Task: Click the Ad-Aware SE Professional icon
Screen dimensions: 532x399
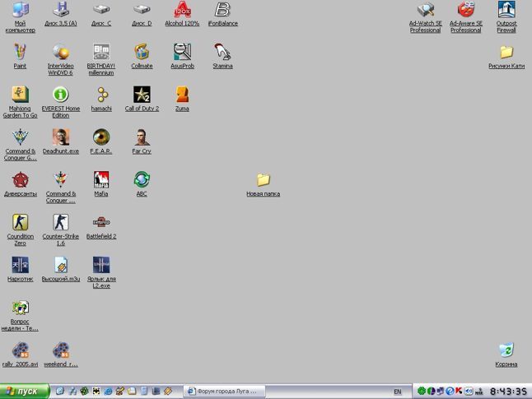Action: (x=465, y=11)
